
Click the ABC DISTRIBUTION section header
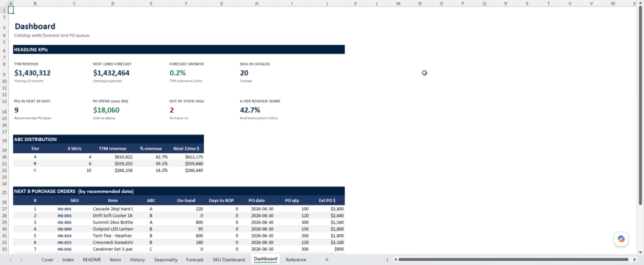(108, 139)
